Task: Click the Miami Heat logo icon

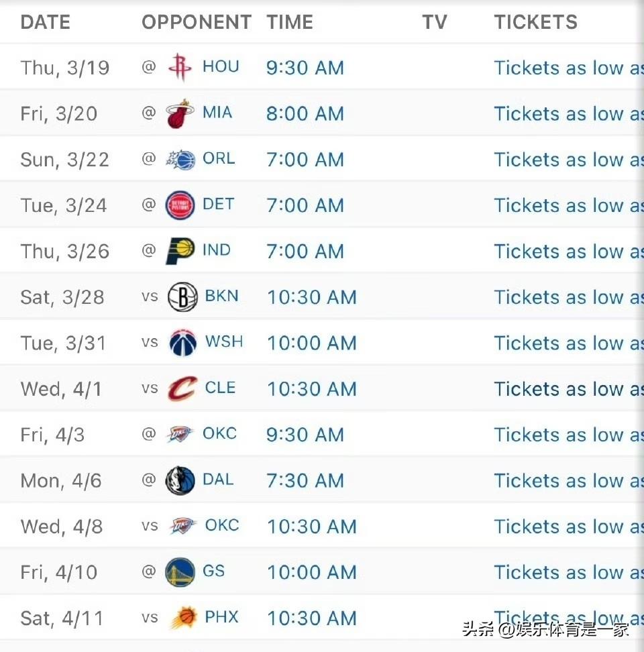Action: pyautogui.click(x=180, y=113)
